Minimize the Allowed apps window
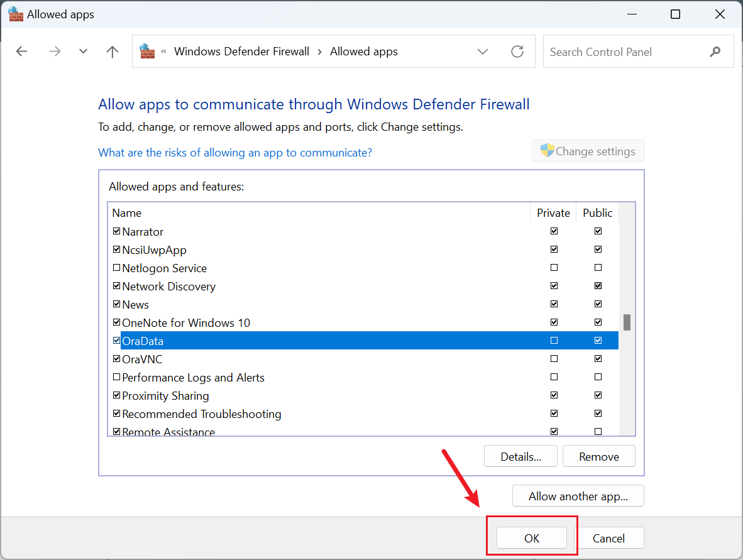Viewport: 743px width, 560px height. [632, 14]
